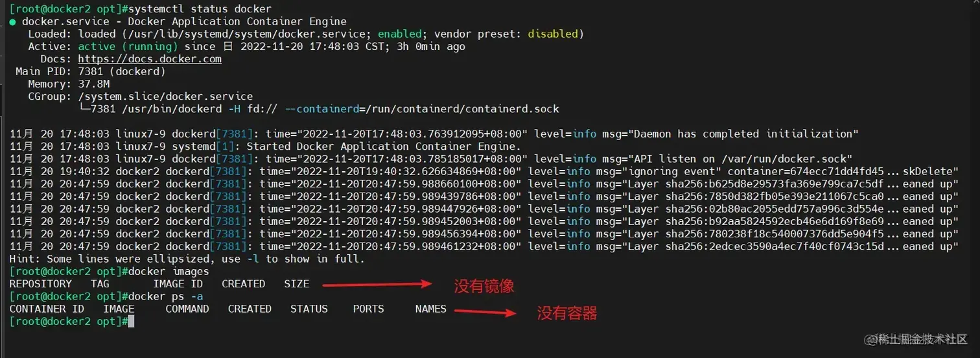The image size is (980, 358).
Task: Click the green 'active (running)' status text
Action: [x=128, y=47]
